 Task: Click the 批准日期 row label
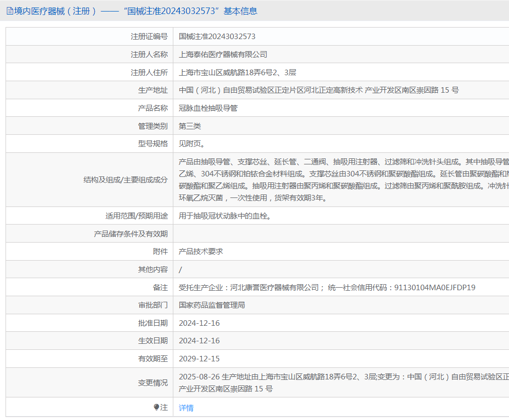[153, 323]
